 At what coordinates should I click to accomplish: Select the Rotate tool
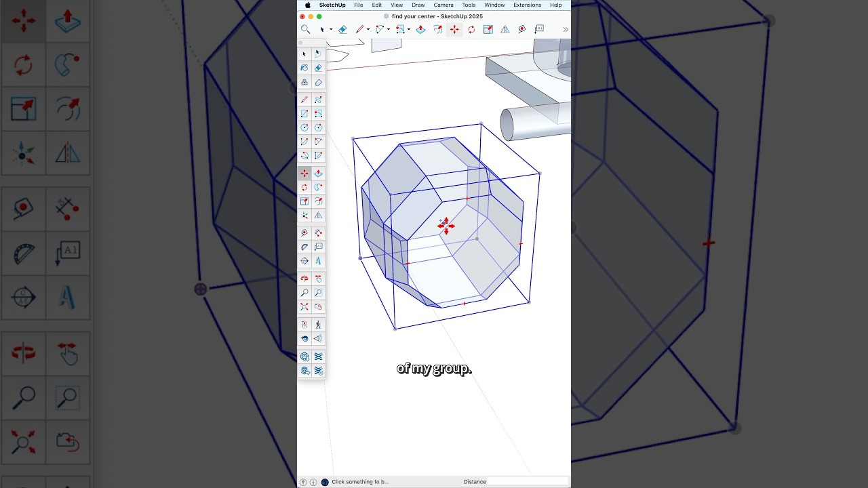pos(471,29)
